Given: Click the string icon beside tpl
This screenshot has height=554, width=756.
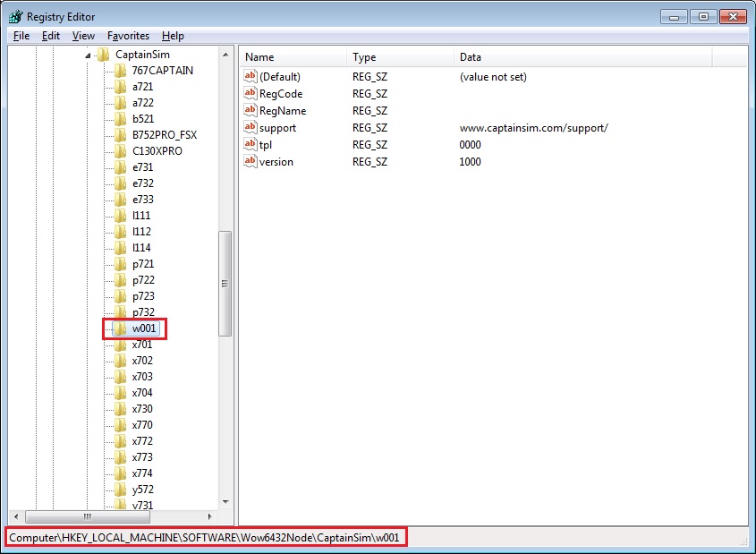Looking at the screenshot, I should 251,144.
